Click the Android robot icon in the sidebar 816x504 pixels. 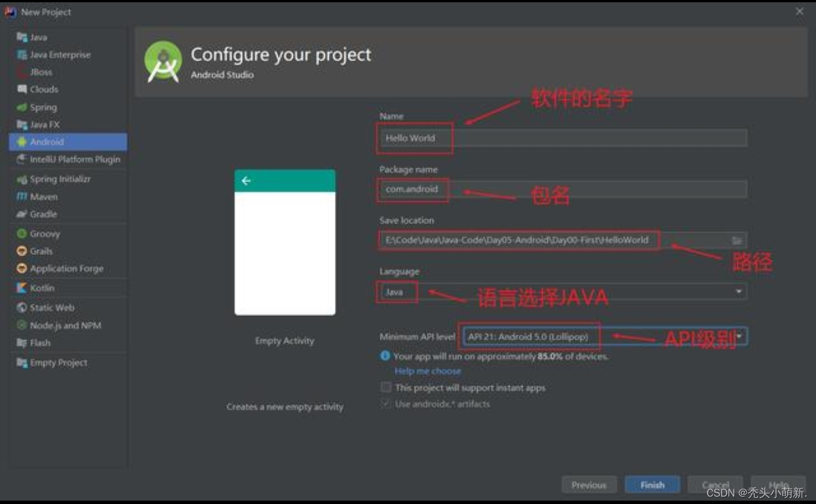[x=22, y=142]
